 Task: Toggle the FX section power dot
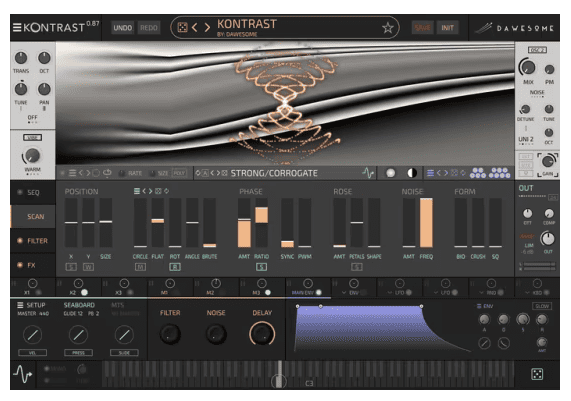(x=20, y=265)
